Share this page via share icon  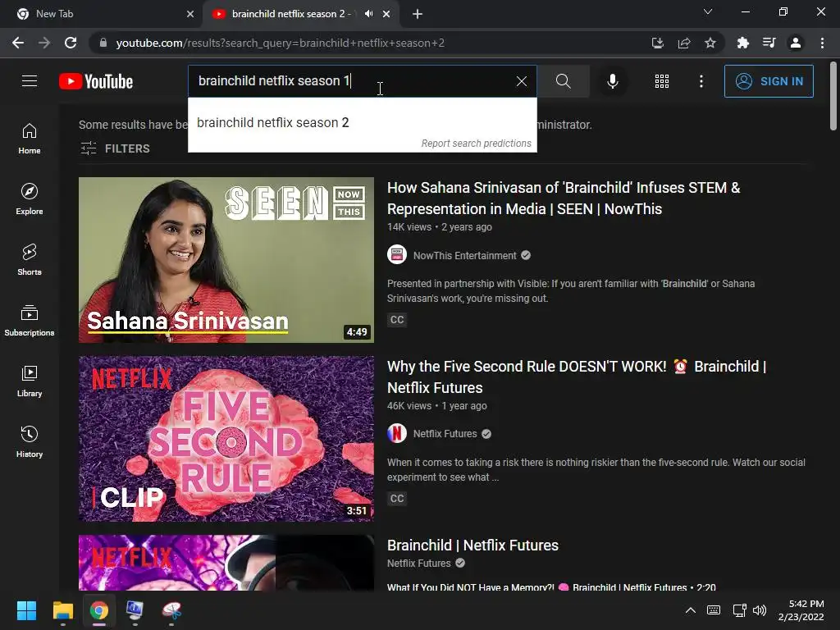tap(684, 43)
